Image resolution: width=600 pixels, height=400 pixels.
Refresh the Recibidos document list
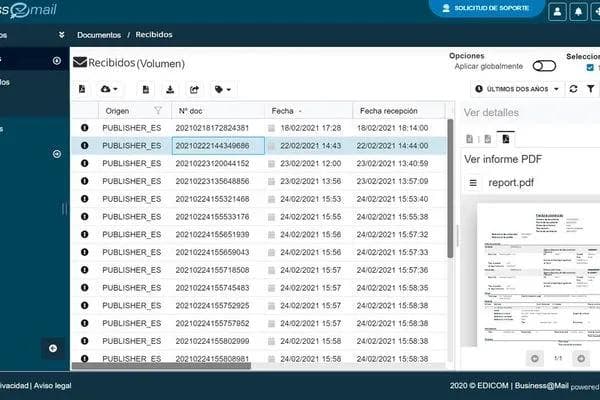click(x=573, y=89)
